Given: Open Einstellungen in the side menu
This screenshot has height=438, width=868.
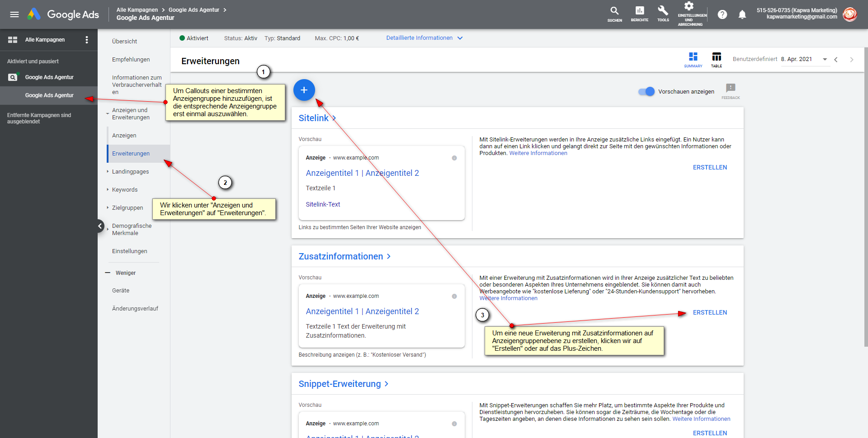Looking at the screenshot, I should (129, 251).
